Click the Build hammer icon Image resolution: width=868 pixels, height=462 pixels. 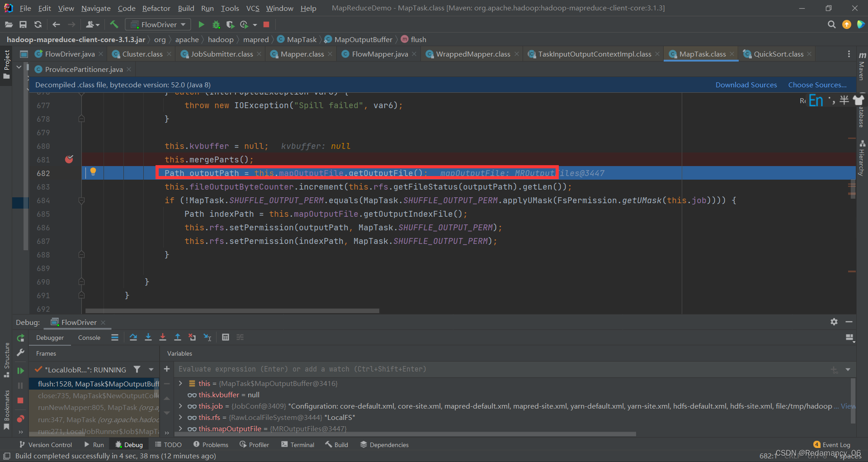114,24
